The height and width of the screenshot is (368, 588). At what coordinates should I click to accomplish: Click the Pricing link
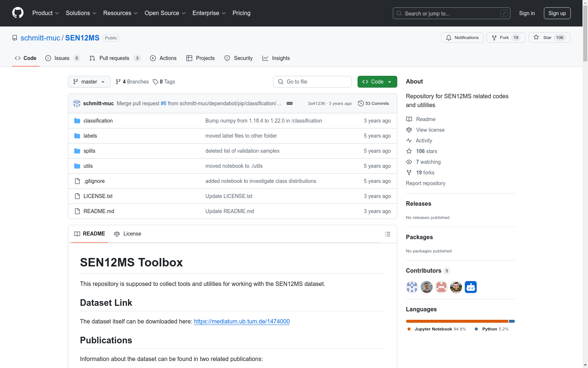(x=241, y=13)
